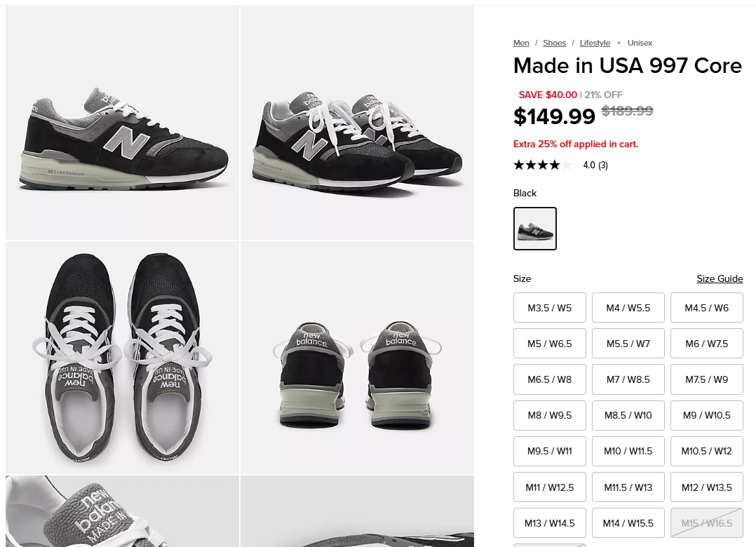Open the Size Guide link
The height and width of the screenshot is (547, 756).
[719, 278]
